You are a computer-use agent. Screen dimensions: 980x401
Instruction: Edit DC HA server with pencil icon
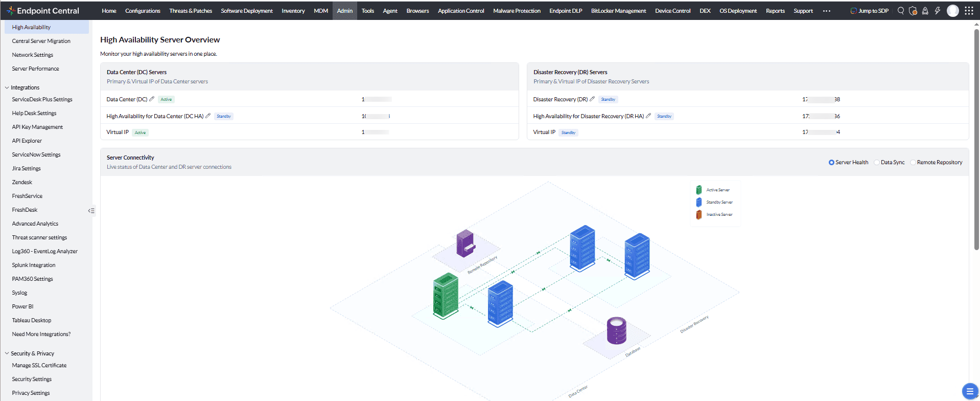point(208,116)
